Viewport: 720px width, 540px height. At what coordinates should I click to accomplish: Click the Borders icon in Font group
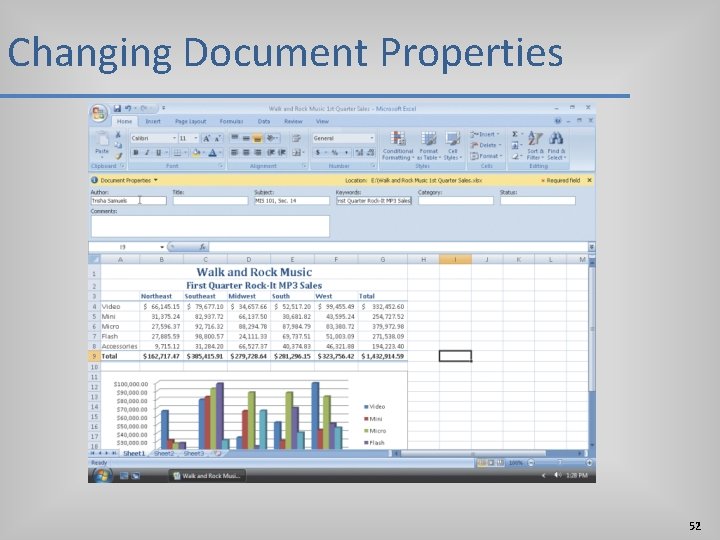click(177, 152)
